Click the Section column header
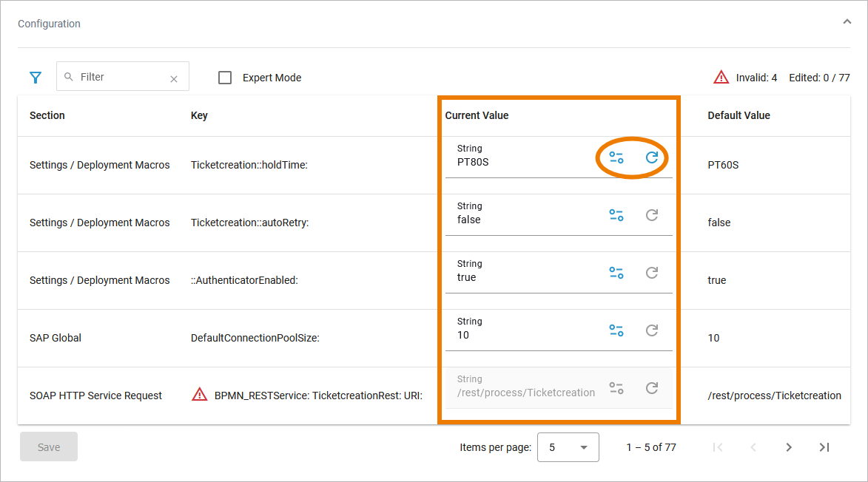This screenshot has width=868, height=482. 47,115
